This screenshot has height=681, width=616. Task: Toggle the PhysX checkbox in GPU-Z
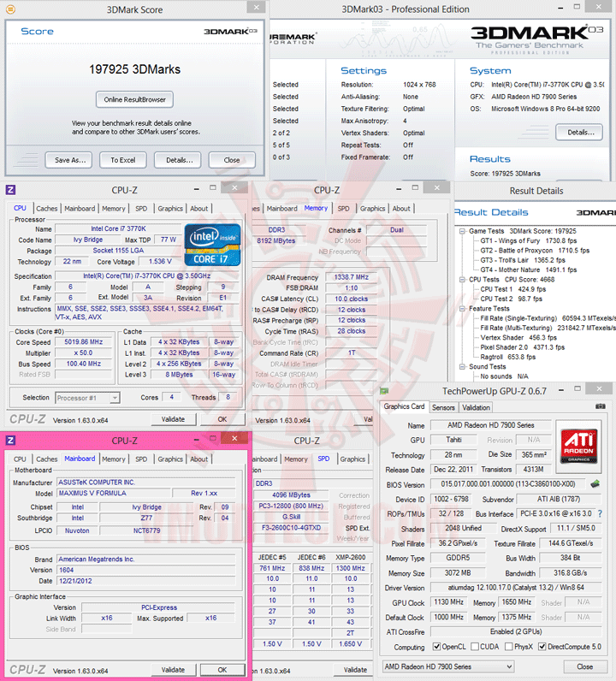tap(508, 647)
